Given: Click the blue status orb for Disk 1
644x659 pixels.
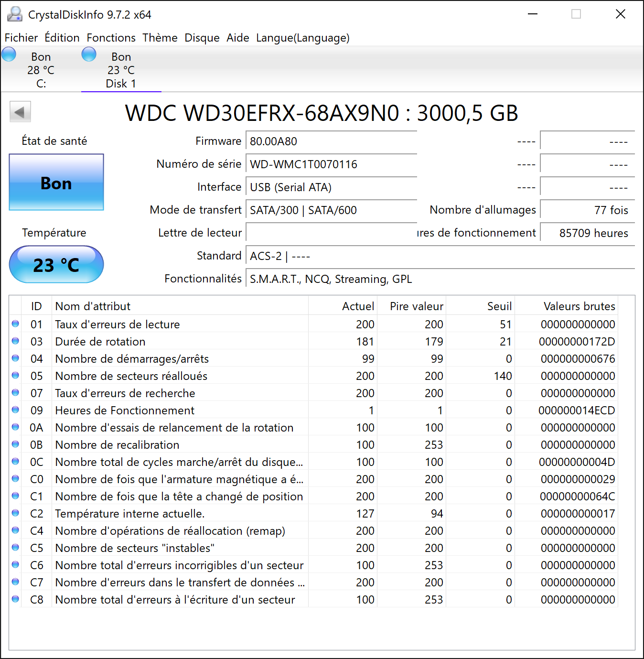Looking at the screenshot, I should click(89, 54).
